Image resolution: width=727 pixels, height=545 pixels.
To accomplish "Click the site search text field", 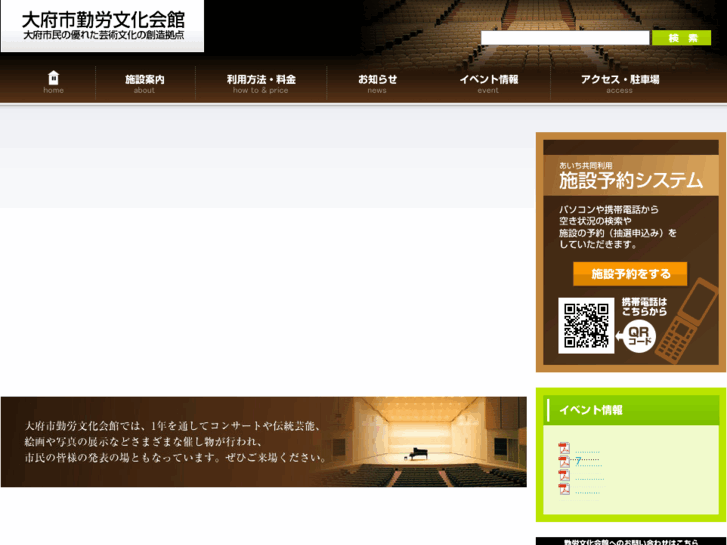I will (x=565, y=38).
